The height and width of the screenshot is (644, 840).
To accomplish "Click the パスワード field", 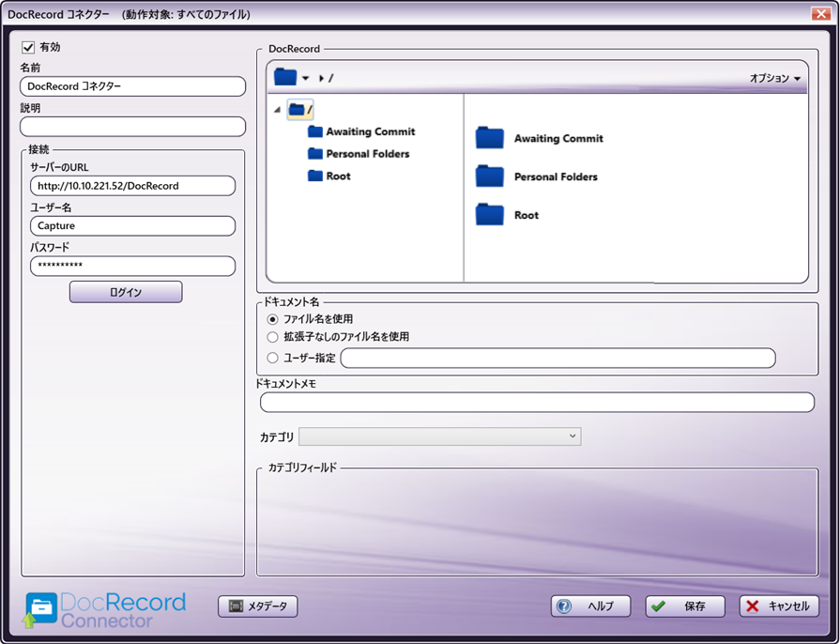I will (x=133, y=266).
